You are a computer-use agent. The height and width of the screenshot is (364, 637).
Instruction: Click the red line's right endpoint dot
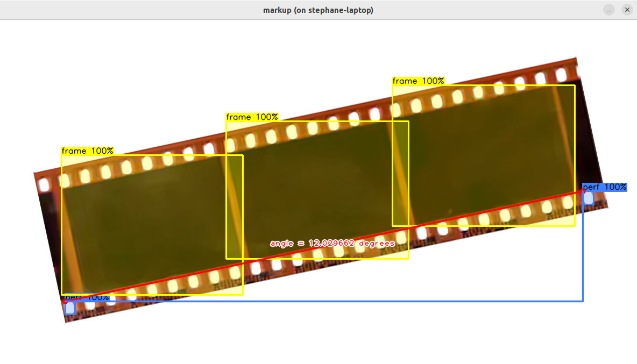[x=583, y=191]
